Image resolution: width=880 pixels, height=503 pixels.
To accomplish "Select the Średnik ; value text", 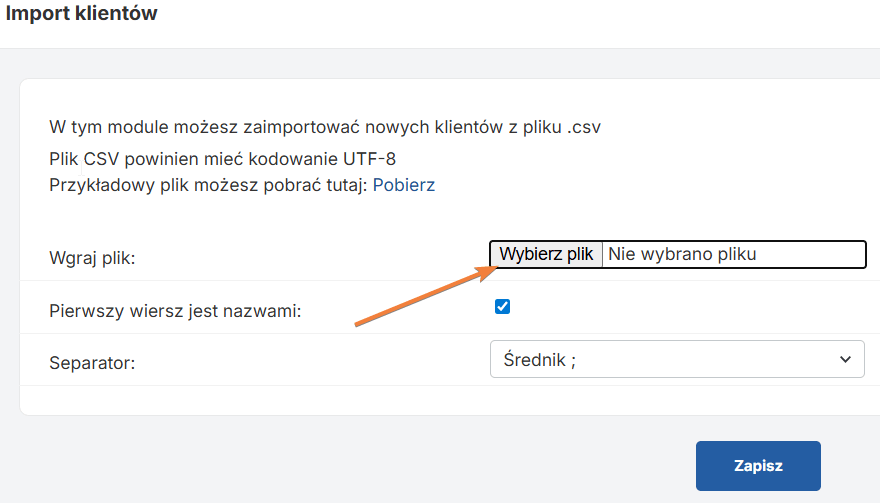I will [539, 359].
